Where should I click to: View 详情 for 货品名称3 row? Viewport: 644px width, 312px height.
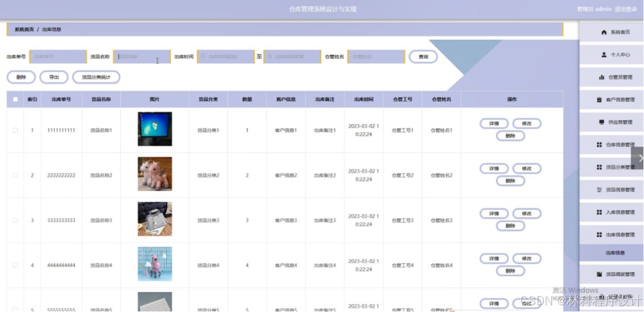tap(494, 213)
